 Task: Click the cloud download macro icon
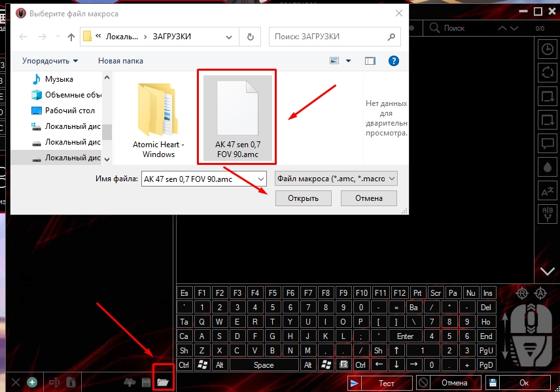pyautogui.click(x=130, y=382)
